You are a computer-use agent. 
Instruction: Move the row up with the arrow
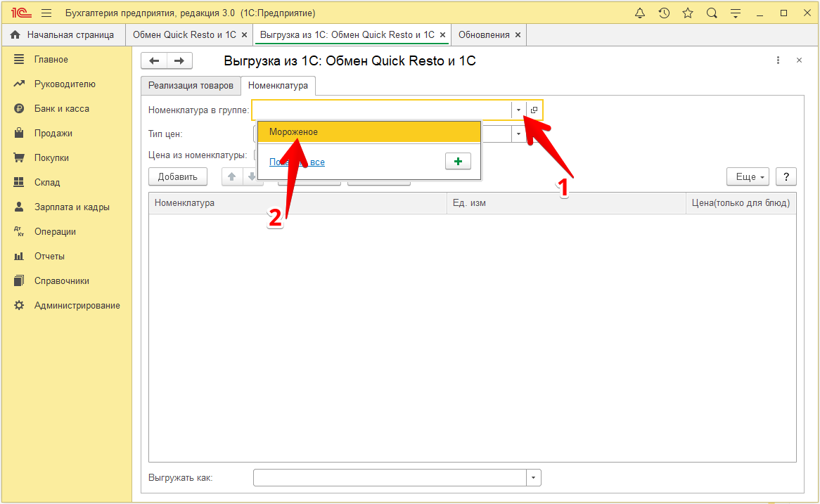232,176
